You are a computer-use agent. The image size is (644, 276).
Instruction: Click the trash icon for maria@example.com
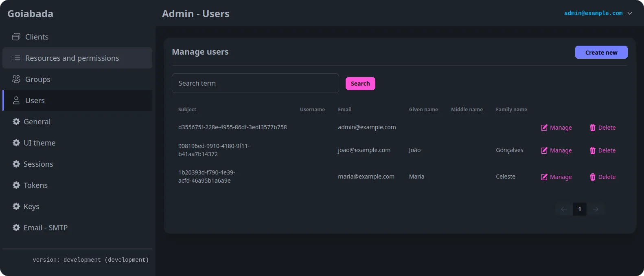coord(593,177)
